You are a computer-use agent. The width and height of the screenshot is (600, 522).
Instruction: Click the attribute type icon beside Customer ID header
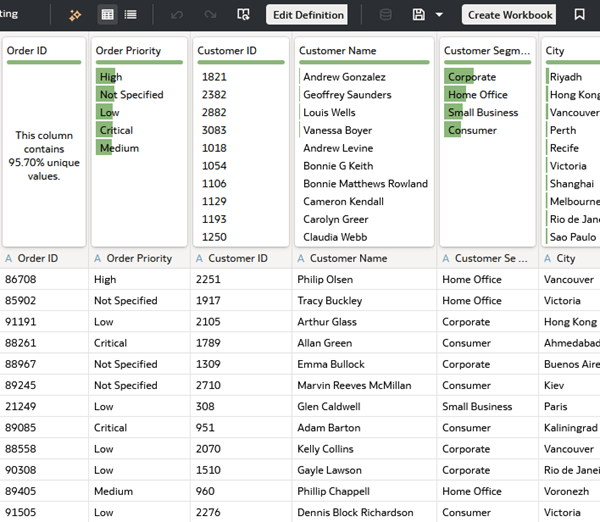(x=199, y=259)
